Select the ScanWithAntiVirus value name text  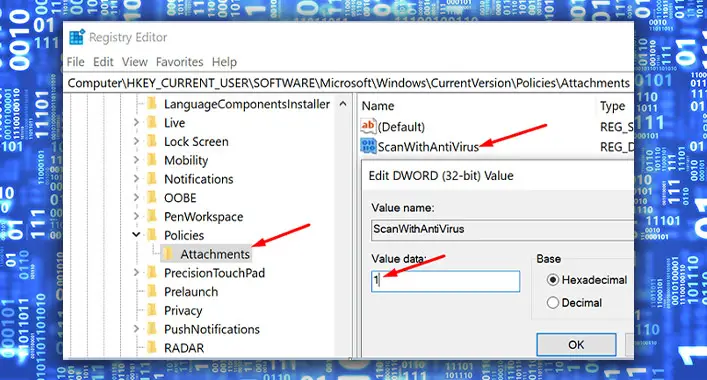point(428,147)
